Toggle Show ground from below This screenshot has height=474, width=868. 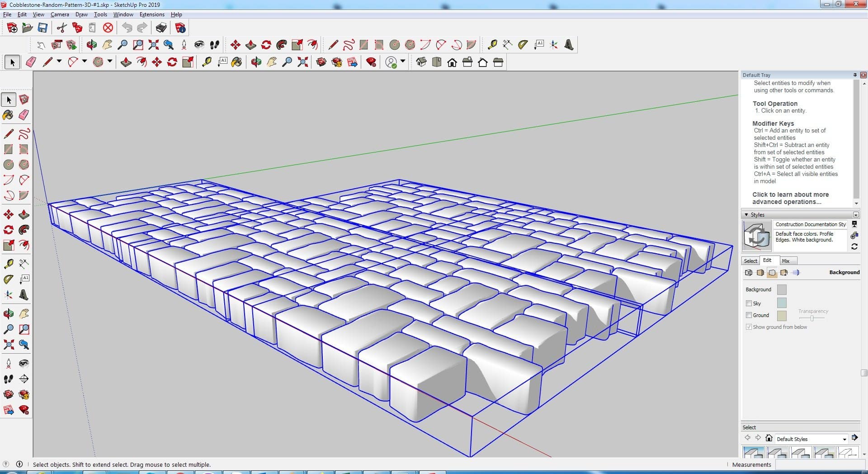coord(749,327)
